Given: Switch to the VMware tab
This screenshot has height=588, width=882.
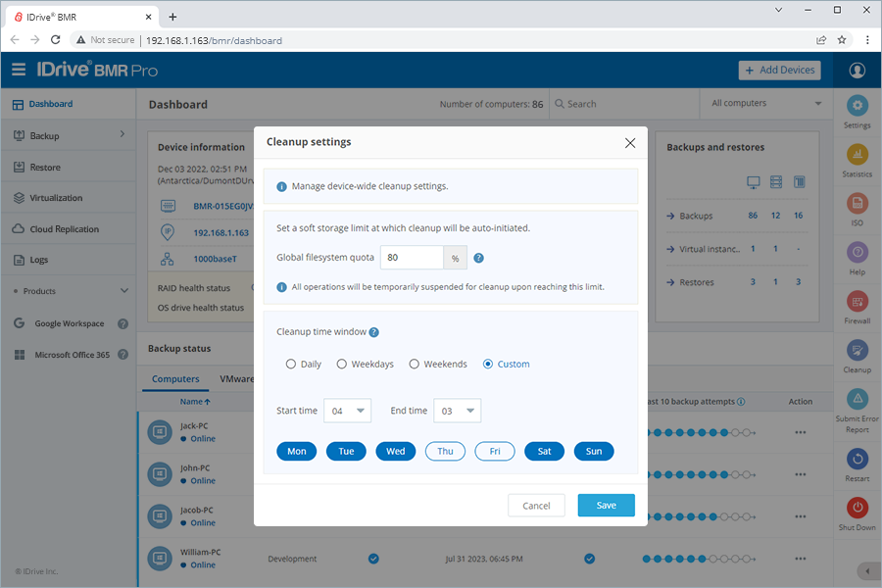Looking at the screenshot, I should [238, 379].
